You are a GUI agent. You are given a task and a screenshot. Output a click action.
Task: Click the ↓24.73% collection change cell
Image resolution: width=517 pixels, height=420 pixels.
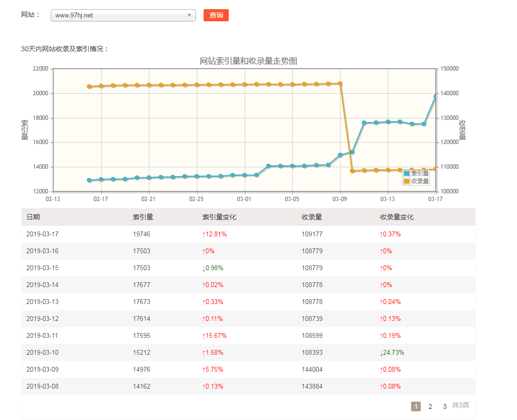(x=392, y=352)
